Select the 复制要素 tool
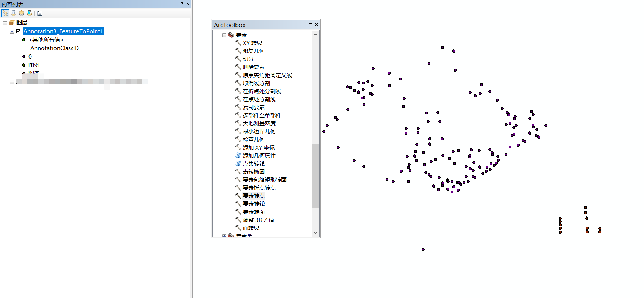Image resolution: width=644 pixels, height=298 pixels. pyautogui.click(x=253, y=107)
